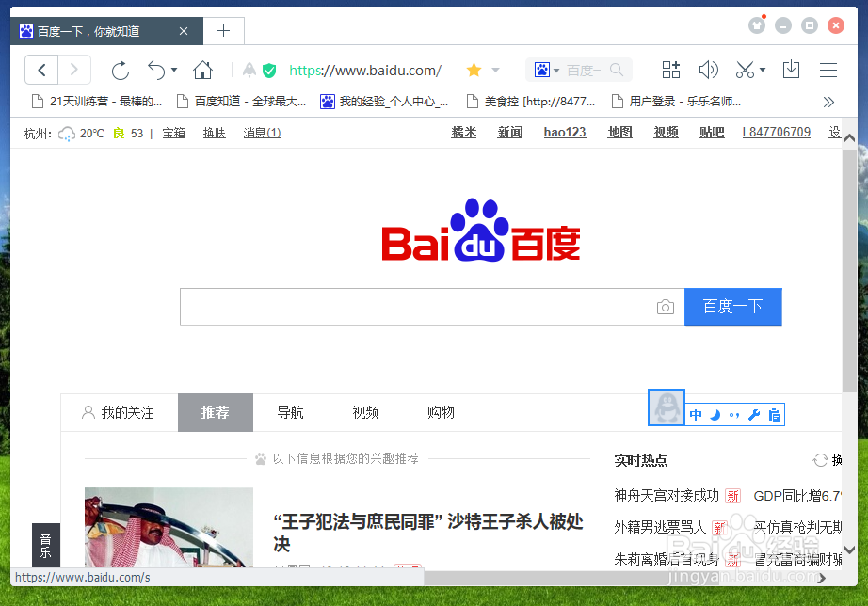Click the Baidu logo
This screenshot has height=606, width=868.
pos(481,230)
